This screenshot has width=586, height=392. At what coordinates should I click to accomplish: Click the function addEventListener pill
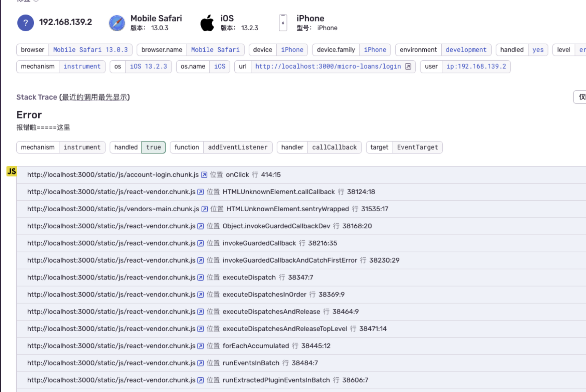click(x=221, y=147)
